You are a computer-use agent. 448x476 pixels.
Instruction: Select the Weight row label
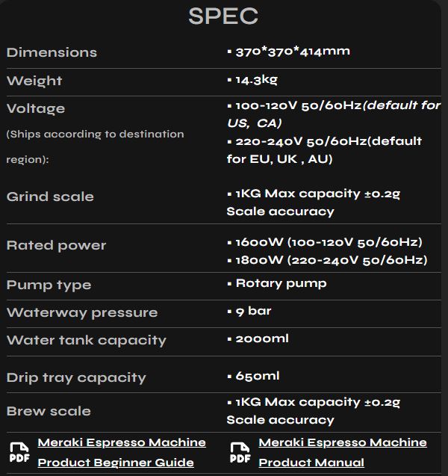pos(34,81)
